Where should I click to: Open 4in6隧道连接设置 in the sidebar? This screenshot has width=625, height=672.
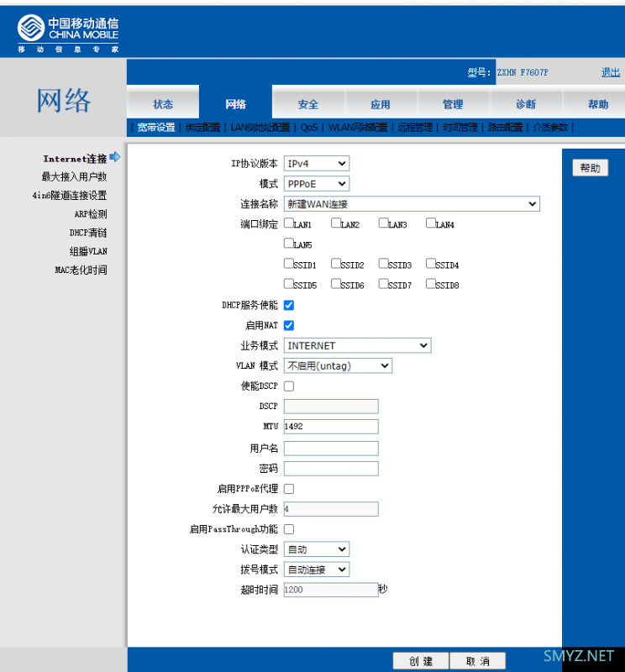(x=70, y=196)
